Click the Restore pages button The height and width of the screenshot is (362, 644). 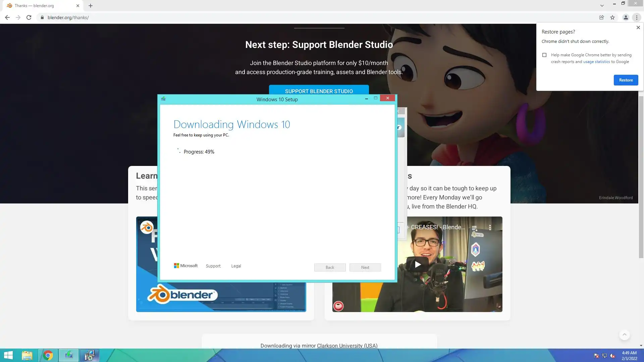626,80
